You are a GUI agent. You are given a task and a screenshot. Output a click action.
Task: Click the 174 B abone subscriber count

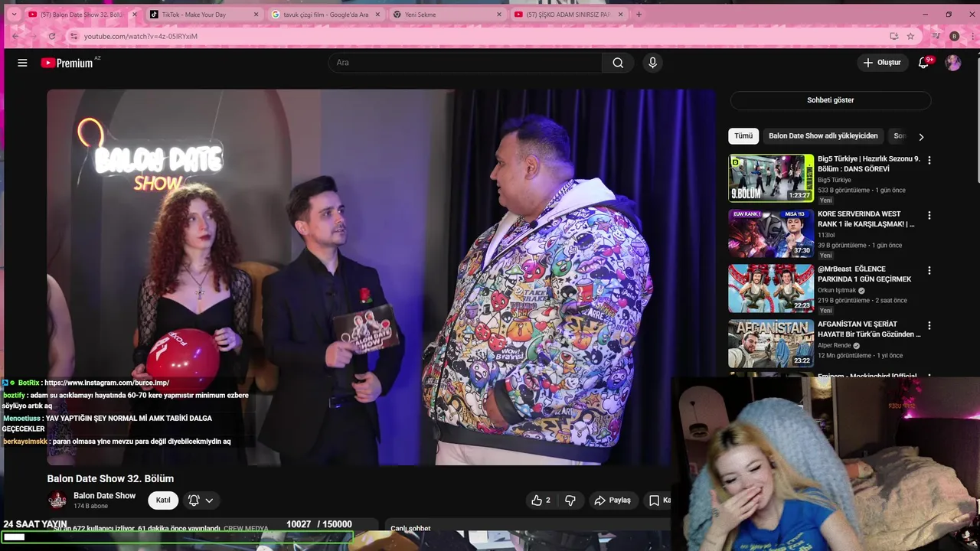click(x=91, y=507)
